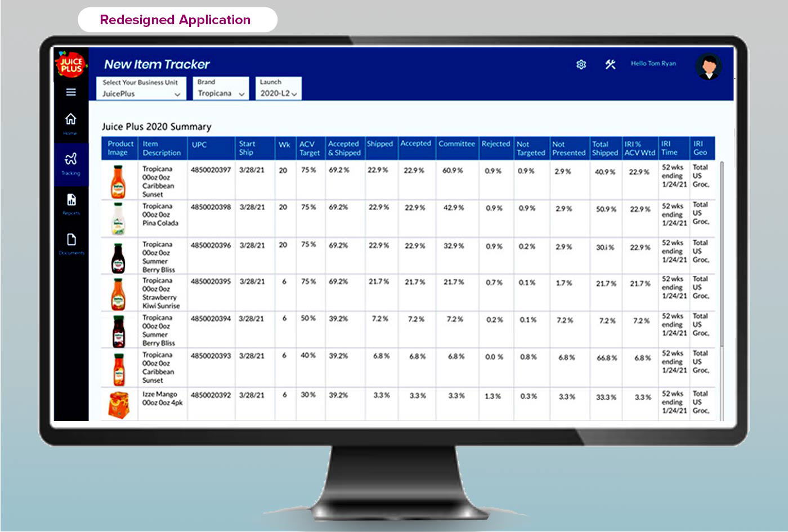Click the Not Presented column header
Viewport: 788px width, 532px height.
[568, 149]
